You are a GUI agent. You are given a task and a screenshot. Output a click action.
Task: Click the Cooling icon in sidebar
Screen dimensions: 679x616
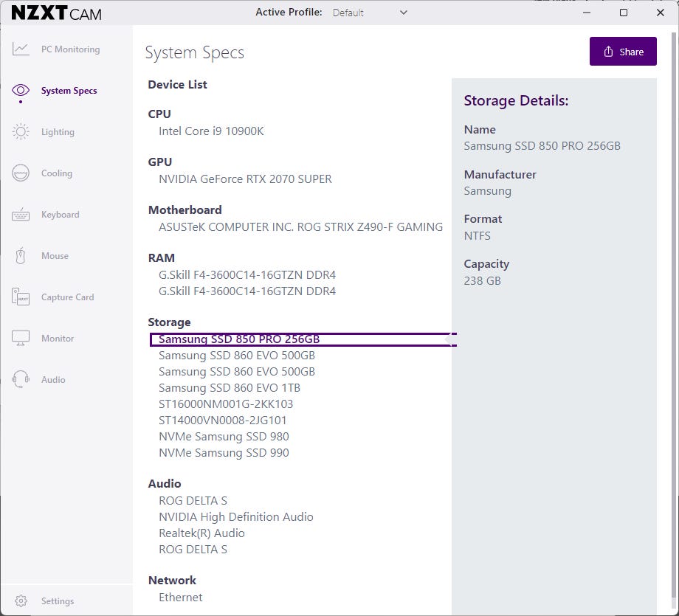click(21, 173)
